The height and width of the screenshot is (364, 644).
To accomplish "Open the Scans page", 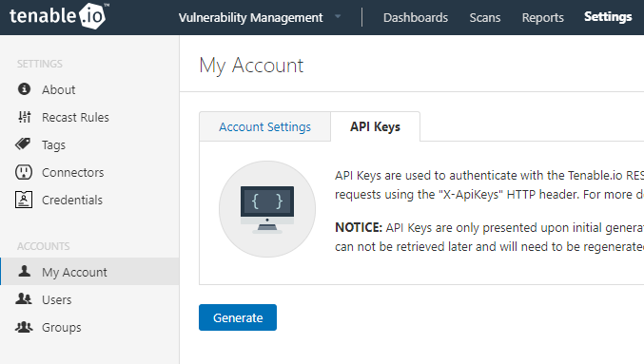I will point(484,18).
